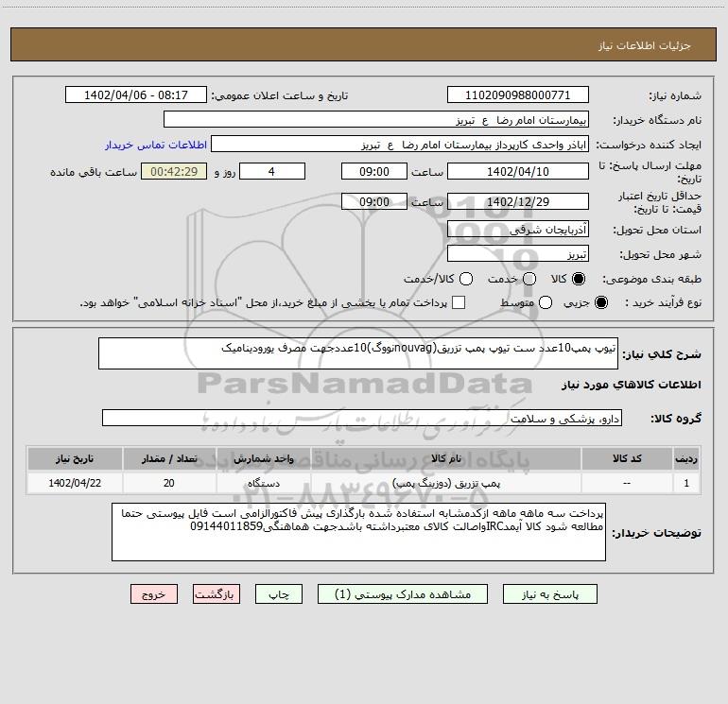Click the remaining days field showing 4
Screen dimensions: 728x704
click(272, 171)
